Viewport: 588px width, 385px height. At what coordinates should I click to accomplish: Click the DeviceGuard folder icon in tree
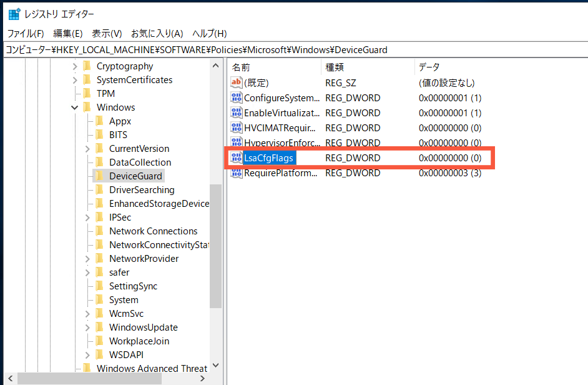100,176
